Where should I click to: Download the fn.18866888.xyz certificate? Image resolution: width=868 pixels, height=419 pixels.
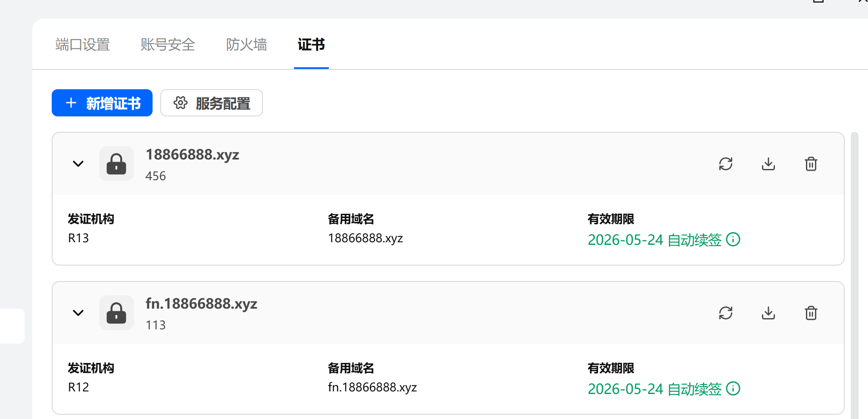(768, 313)
